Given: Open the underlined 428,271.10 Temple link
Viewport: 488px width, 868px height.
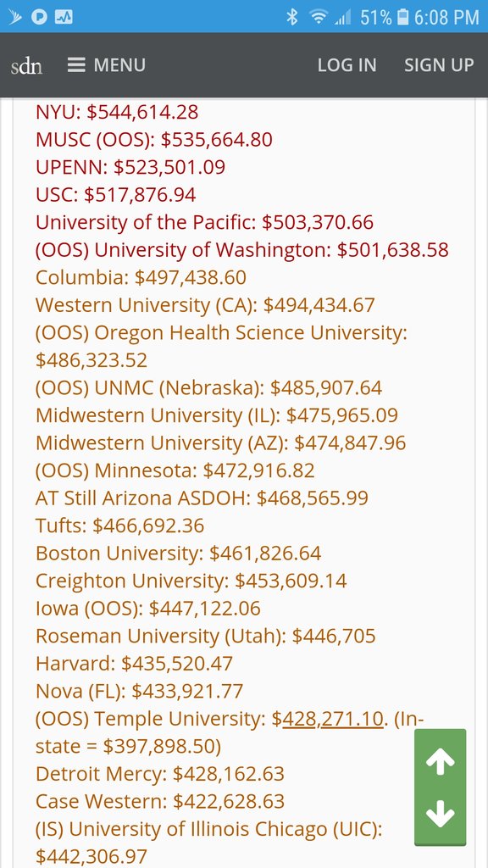Looking at the screenshot, I should (333, 719).
